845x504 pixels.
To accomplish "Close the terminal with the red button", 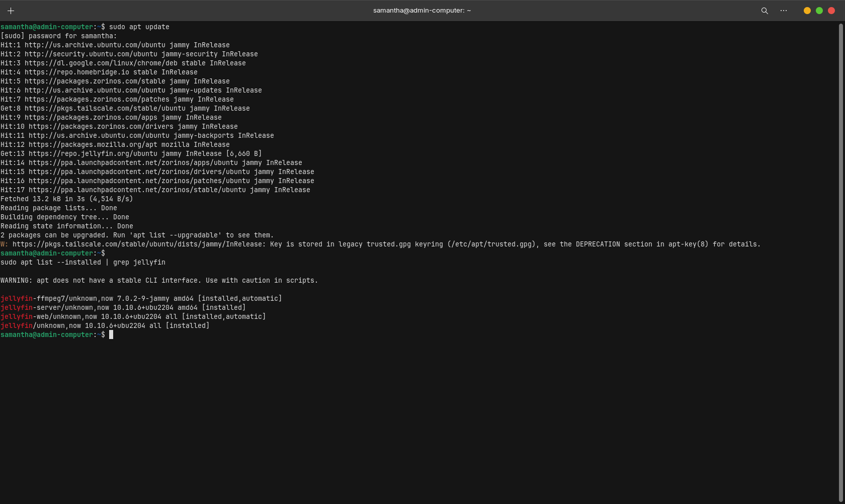I will [x=831, y=11].
